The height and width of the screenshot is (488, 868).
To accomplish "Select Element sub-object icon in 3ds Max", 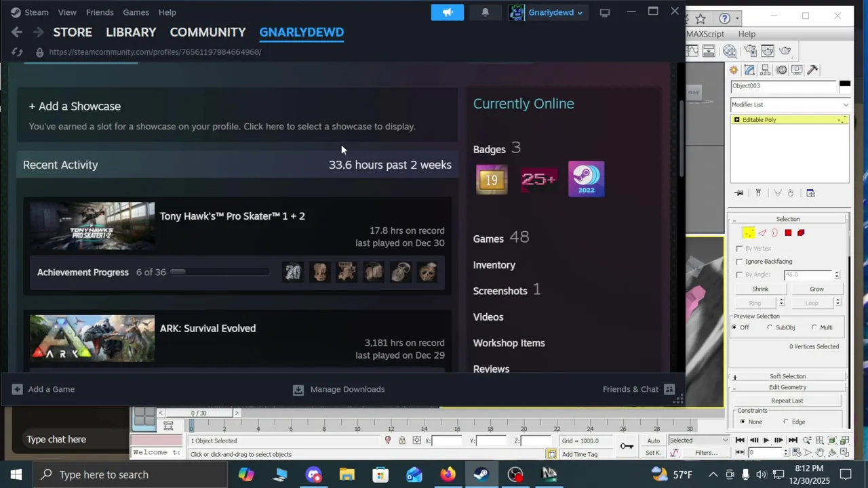I will (801, 232).
